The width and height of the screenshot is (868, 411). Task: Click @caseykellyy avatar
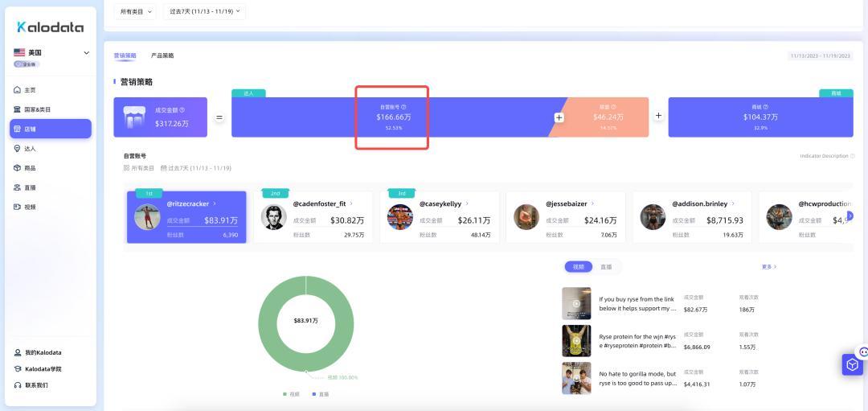pyautogui.click(x=399, y=217)
